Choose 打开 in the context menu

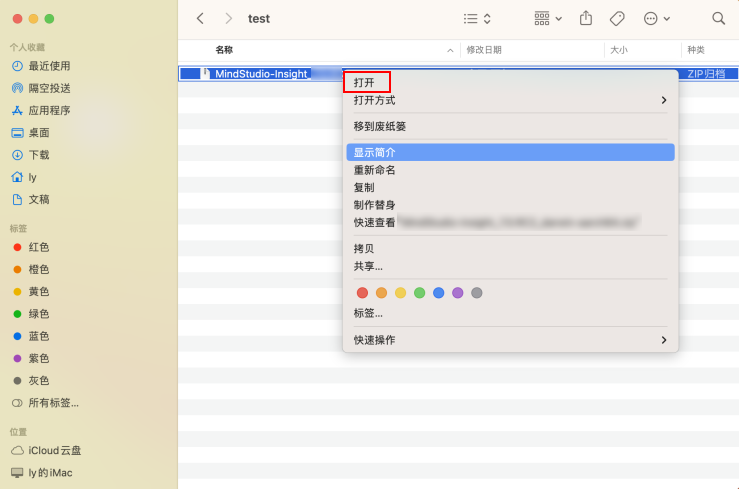tap(510, 82)
